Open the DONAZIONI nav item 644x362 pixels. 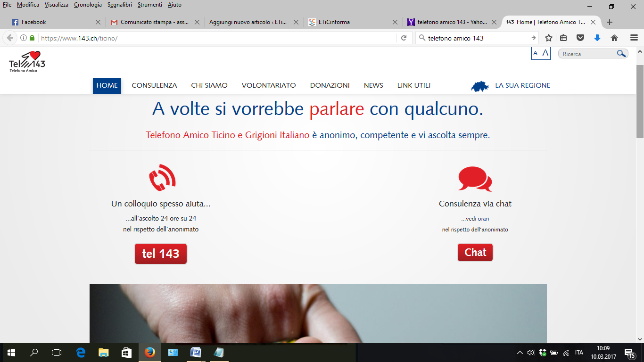(x=330, y=86)
